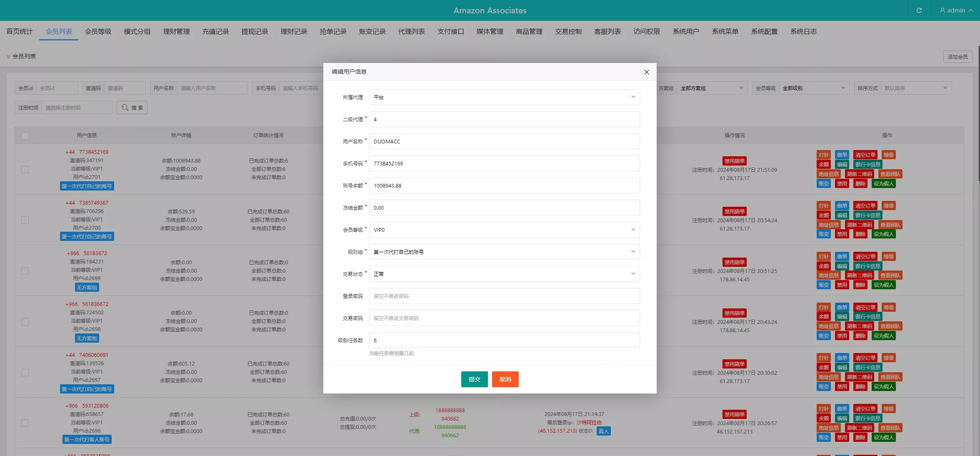Expand the 交易状态 dropdown

point(504,274)
